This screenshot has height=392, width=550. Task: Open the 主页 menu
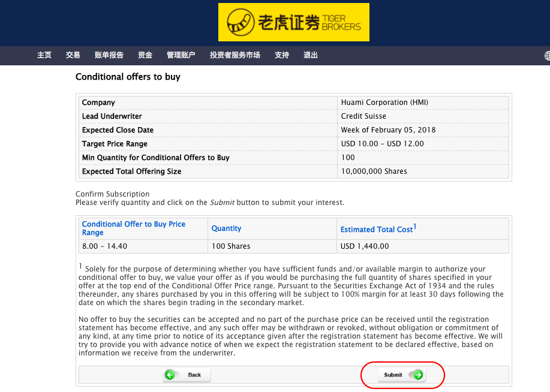click(x=44, y=55)
